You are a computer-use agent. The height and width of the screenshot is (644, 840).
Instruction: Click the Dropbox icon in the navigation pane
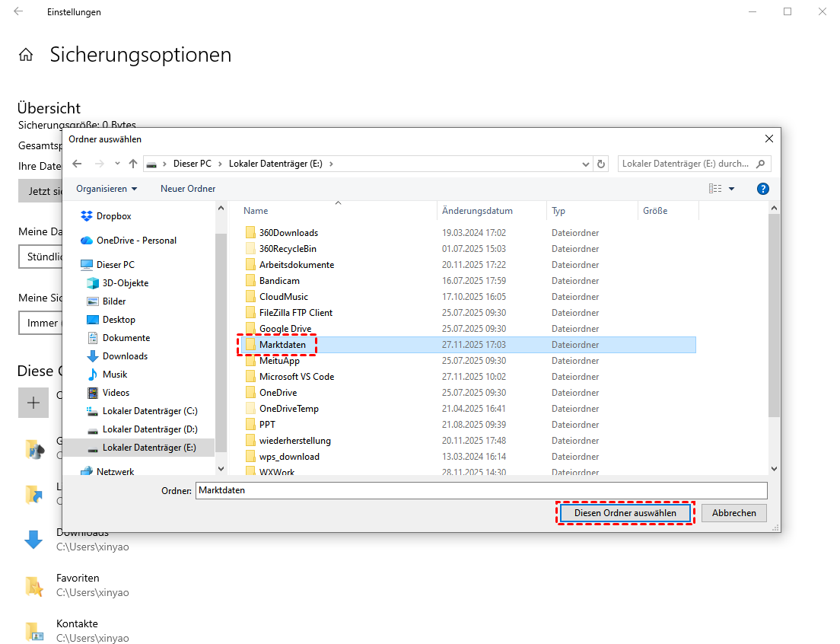pos(87,216)
